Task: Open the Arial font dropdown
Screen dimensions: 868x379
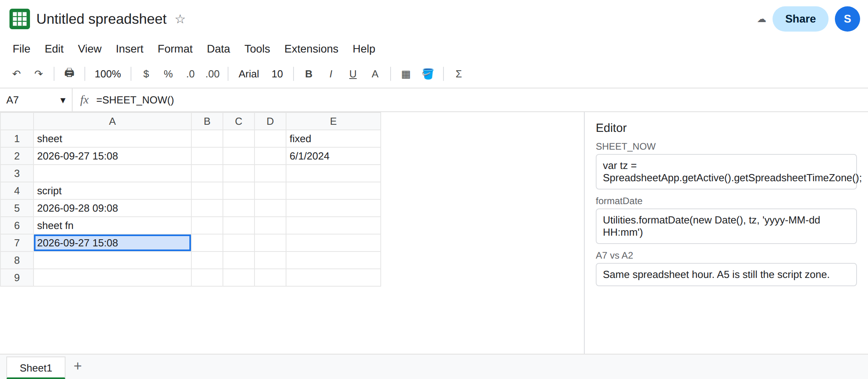Action: tap(249, 74)
